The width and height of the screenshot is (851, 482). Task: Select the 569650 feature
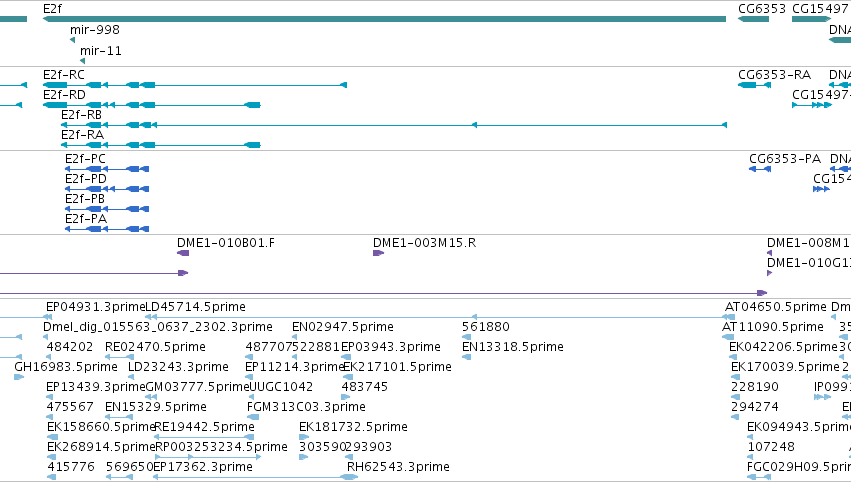coord(119,478)
